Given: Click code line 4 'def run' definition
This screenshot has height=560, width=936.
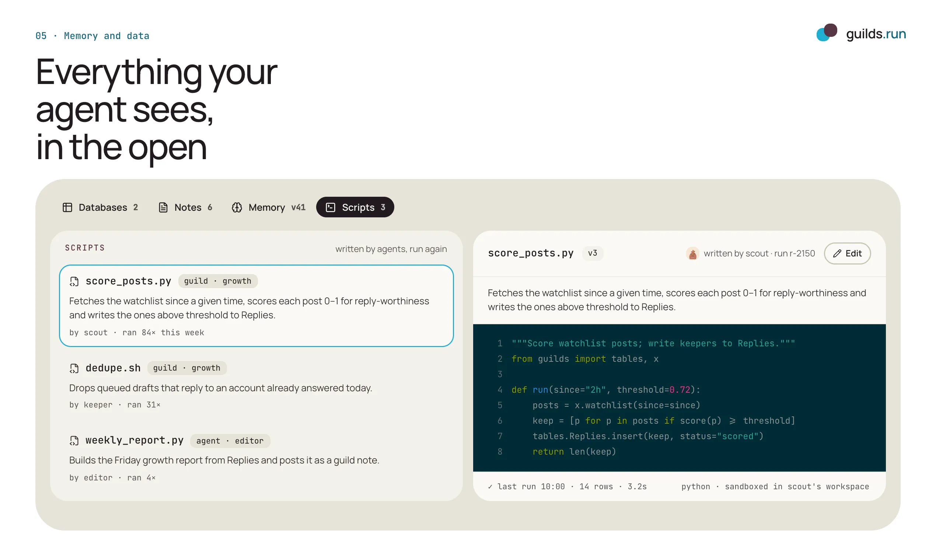Looking at the screenshot, I should coord(605,390).
